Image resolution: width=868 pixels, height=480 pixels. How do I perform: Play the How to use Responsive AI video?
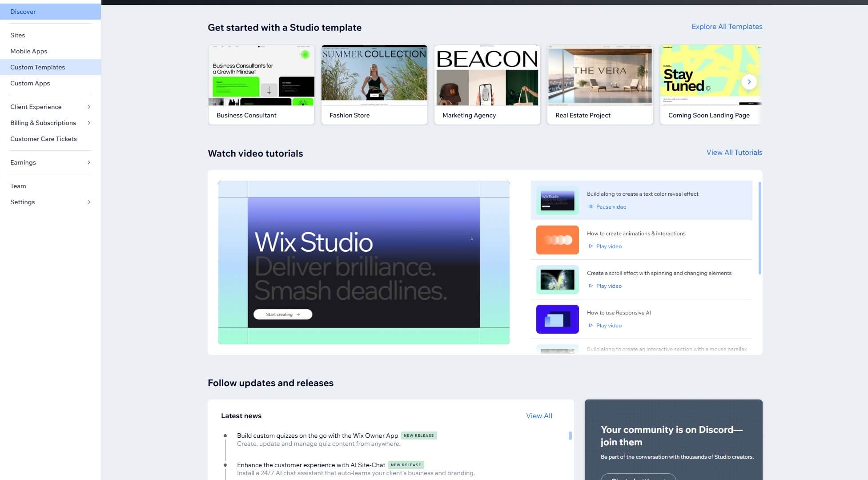[x=605, y=326]
